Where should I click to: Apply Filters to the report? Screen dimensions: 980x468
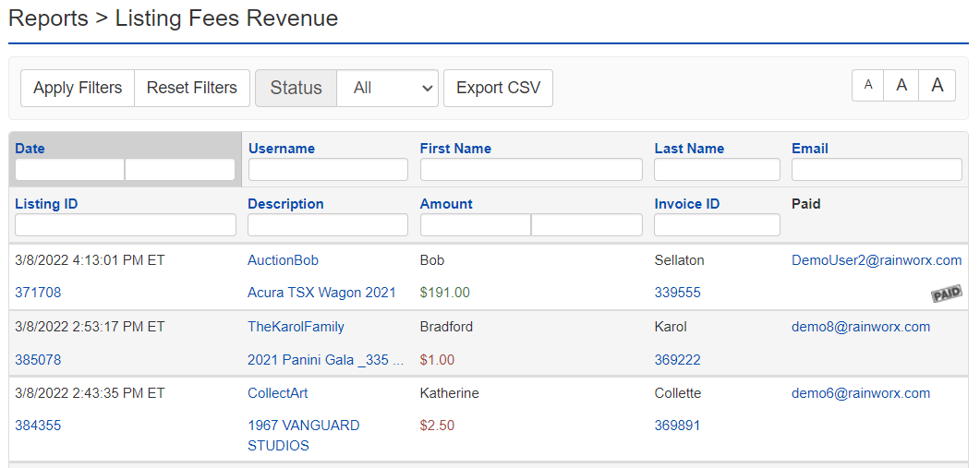[x=78, y=88]
